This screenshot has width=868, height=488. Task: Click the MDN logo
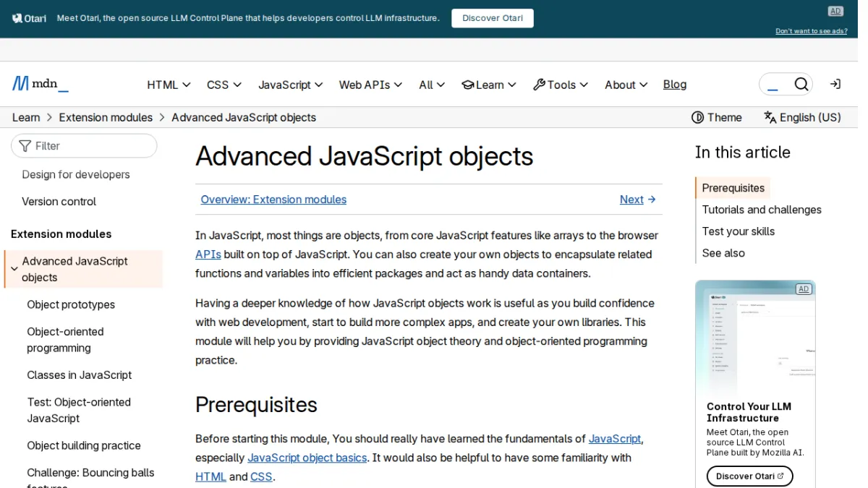(41, 84)
